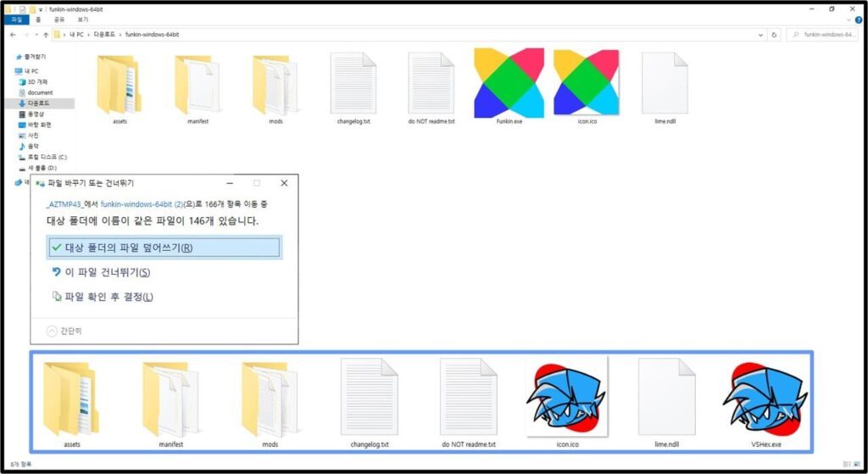
Task: Select changelog.txt in the Funkin.exe row
Action: tap(353, 84)
